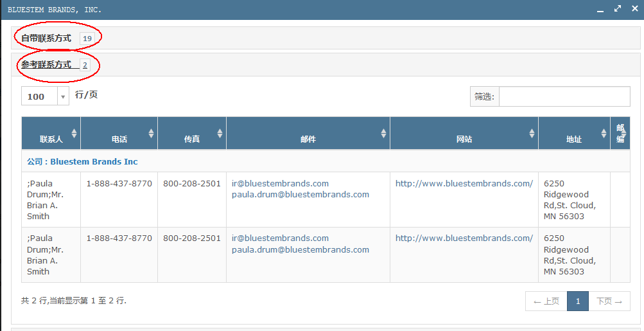Click the 上页 previous page button
The height and width of the screenshot is (331, 644).
[546, 301]
